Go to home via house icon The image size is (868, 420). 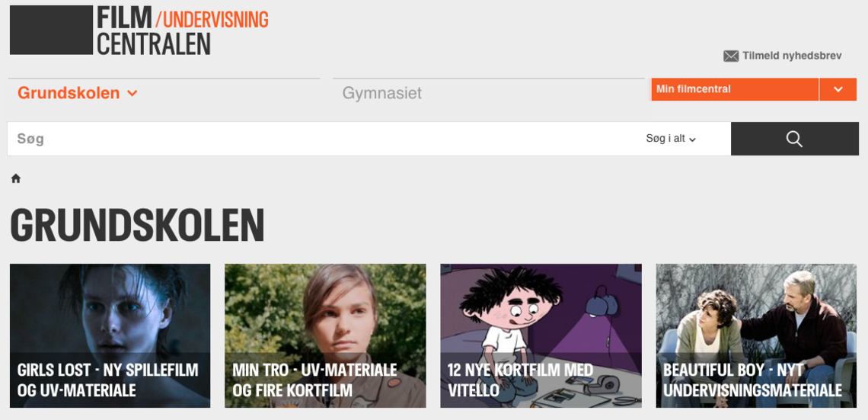(16, 178)
